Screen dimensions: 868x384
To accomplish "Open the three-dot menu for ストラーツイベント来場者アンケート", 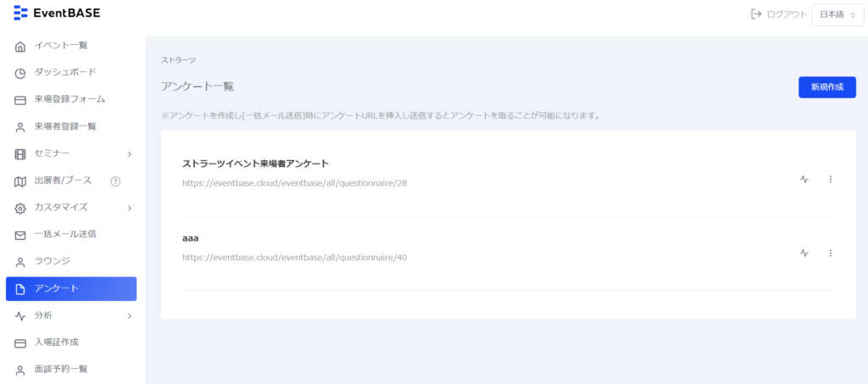I will click(x=831, y=179).
